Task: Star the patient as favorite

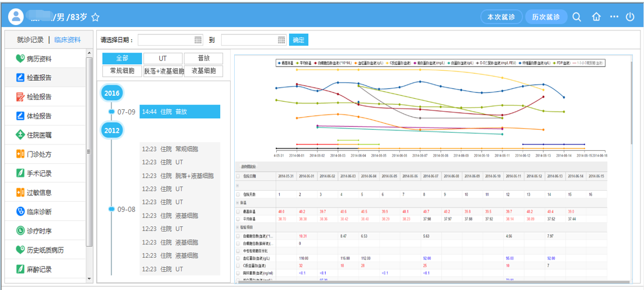Action: pos(95,18)
